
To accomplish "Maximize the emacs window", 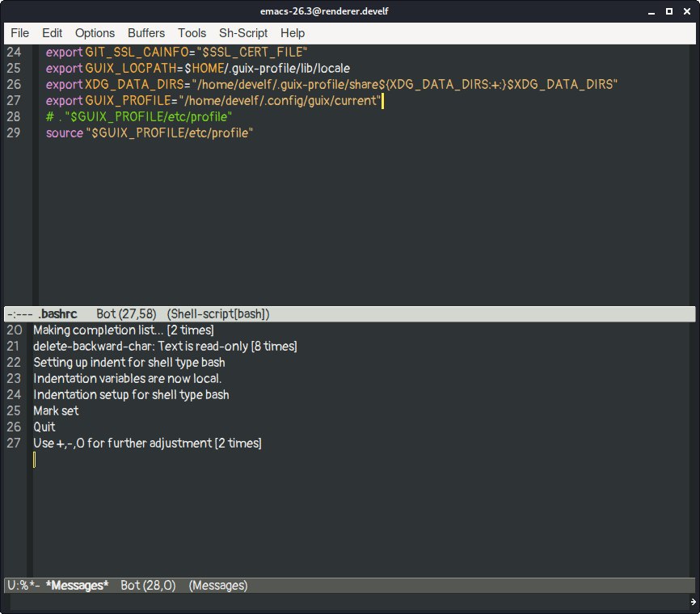I will pyautogui.click(x=669, y=11).
